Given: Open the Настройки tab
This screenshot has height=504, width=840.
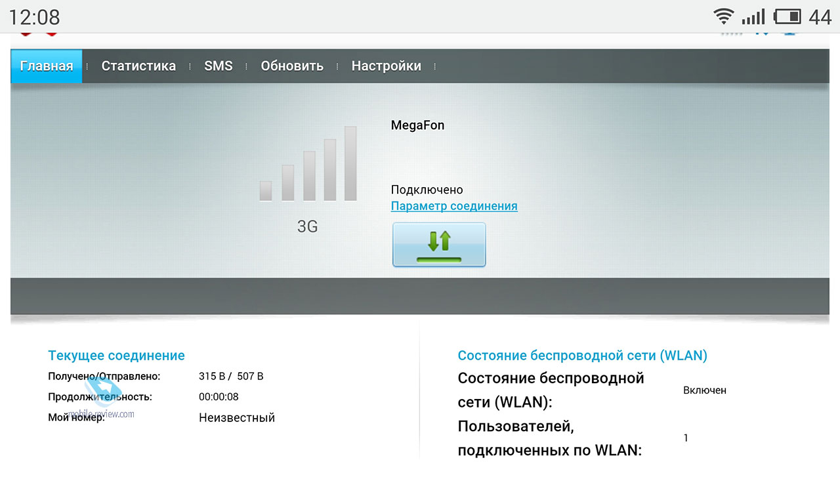Looking at the screenshot, I should [386, 66].
